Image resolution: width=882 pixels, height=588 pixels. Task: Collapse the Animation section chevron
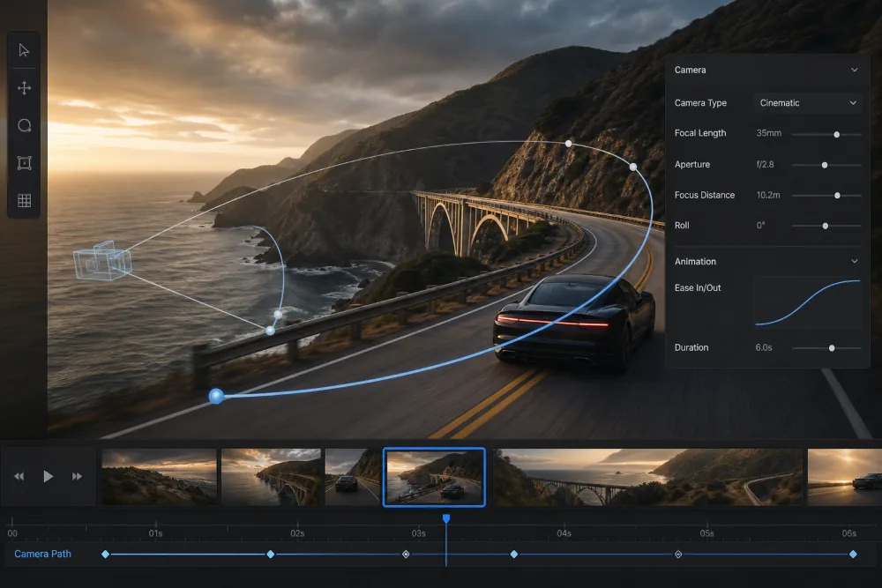point(855,262)
